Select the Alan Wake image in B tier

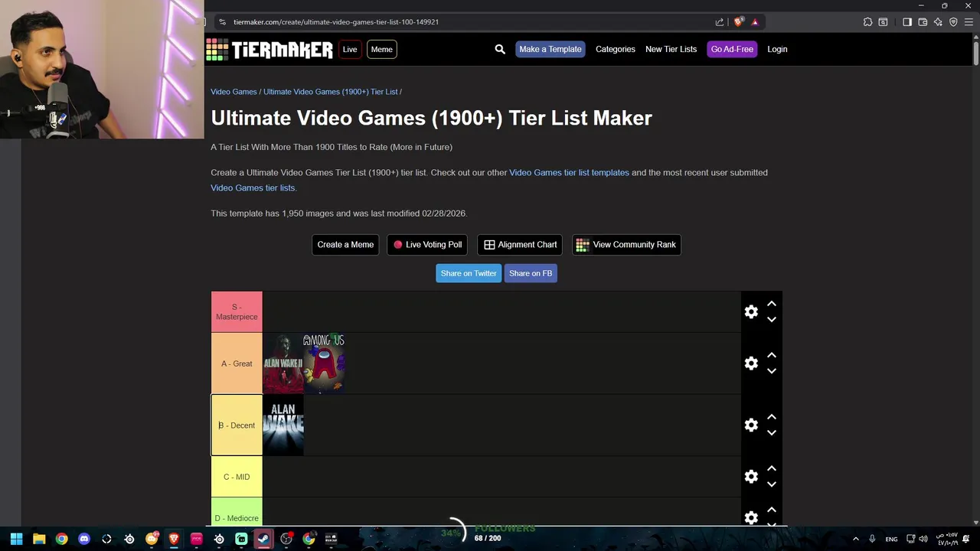(x=283, y=425)
